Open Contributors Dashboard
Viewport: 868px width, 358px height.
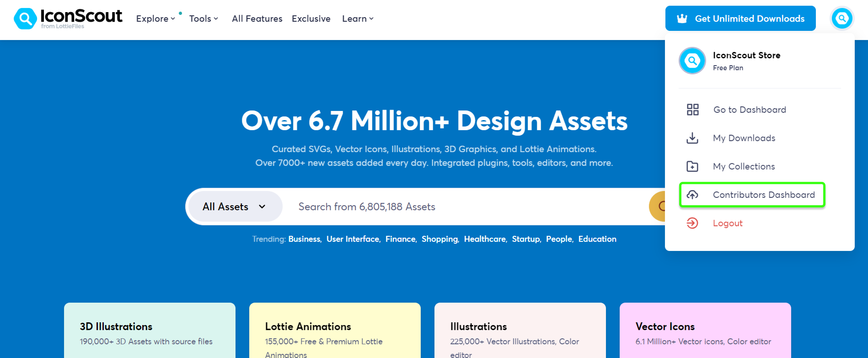tap(752, 194)
